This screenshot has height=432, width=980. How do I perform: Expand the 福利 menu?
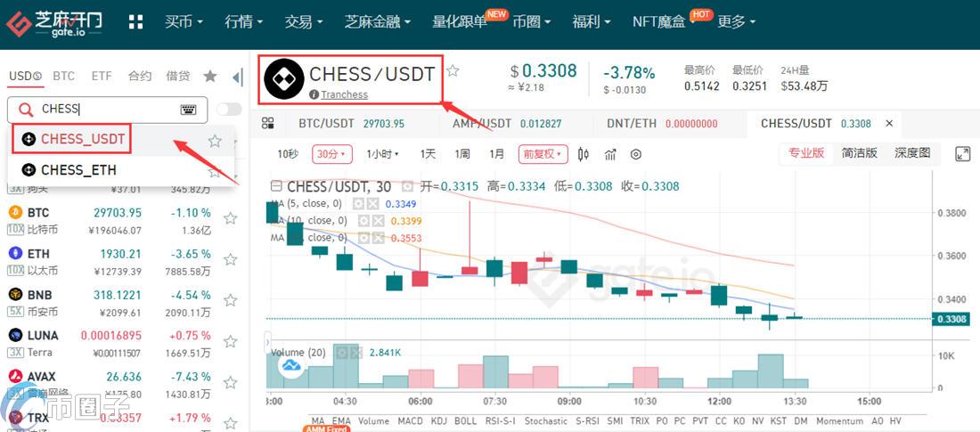click(x=592, y=22)
